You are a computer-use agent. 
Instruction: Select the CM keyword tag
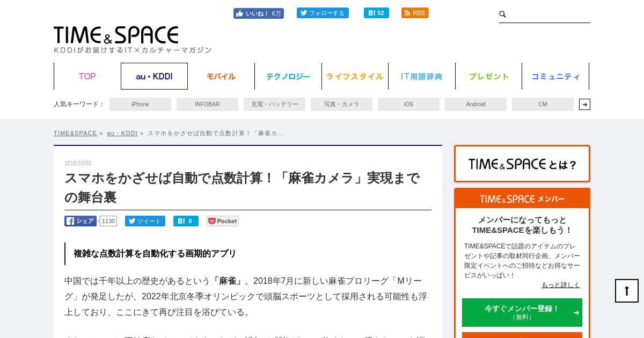(543, 104)
